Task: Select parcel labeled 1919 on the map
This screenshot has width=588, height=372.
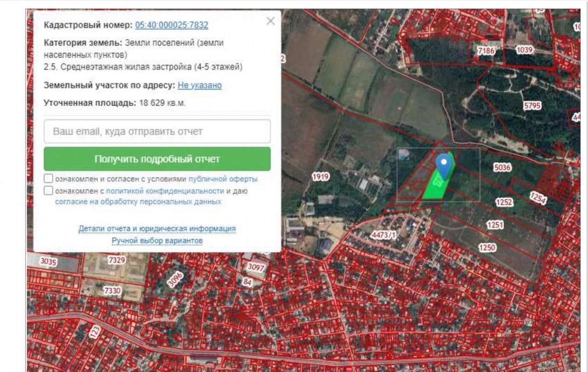Action: click(x=320, y=176)
